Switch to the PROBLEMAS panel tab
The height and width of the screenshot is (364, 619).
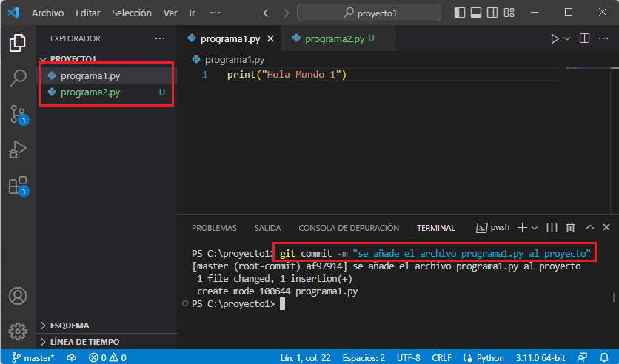[215, 228]
